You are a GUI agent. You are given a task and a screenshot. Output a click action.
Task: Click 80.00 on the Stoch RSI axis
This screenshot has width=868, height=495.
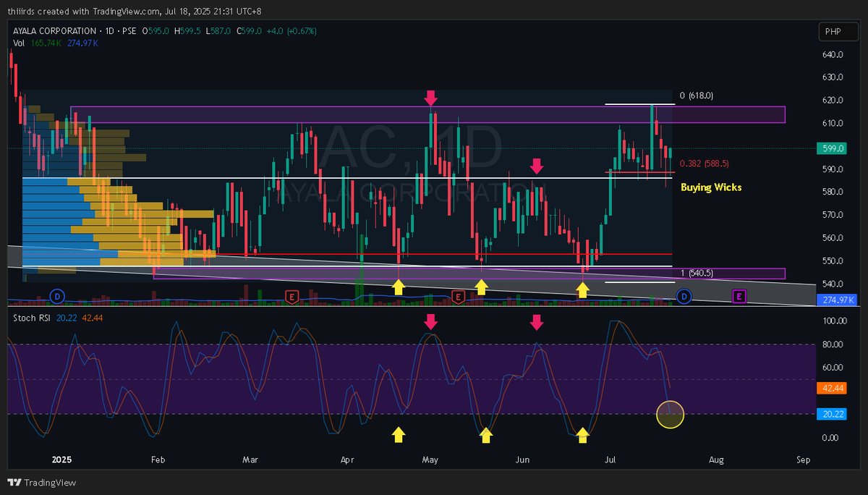[x=833, y=344]
